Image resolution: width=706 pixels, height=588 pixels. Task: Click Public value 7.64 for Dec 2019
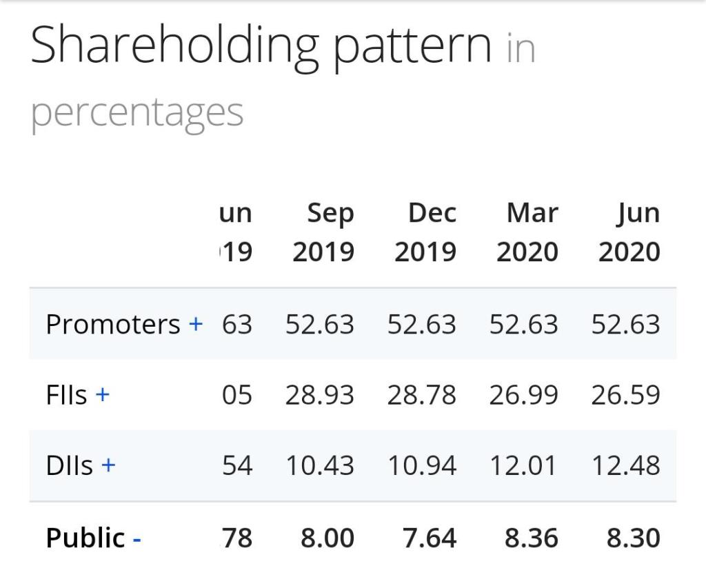pyautogui.click(x=430, y=538)
